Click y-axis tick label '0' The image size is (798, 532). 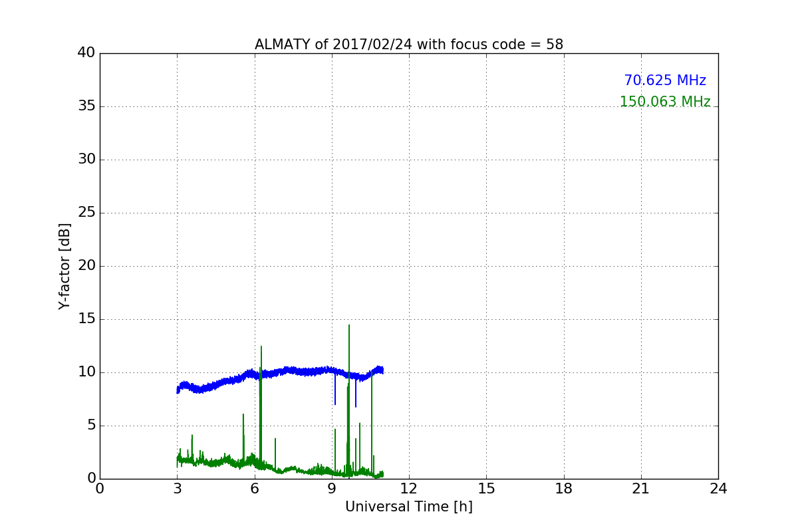coord(91,479)
